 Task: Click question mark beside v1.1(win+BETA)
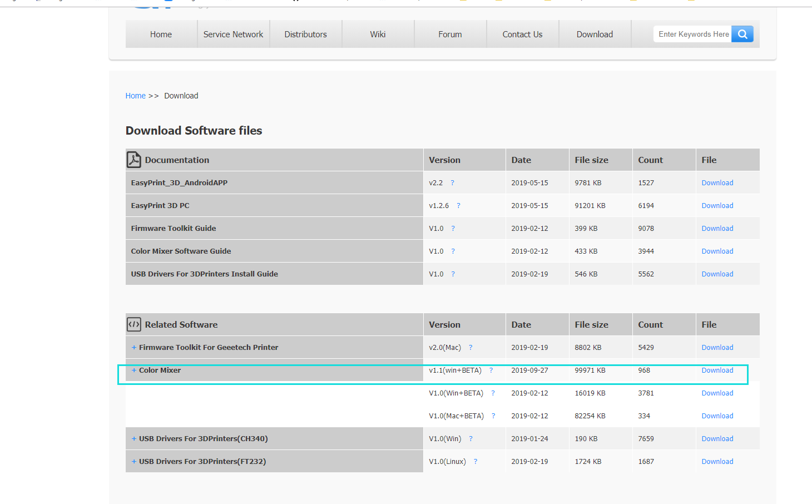tap(491, 370)
